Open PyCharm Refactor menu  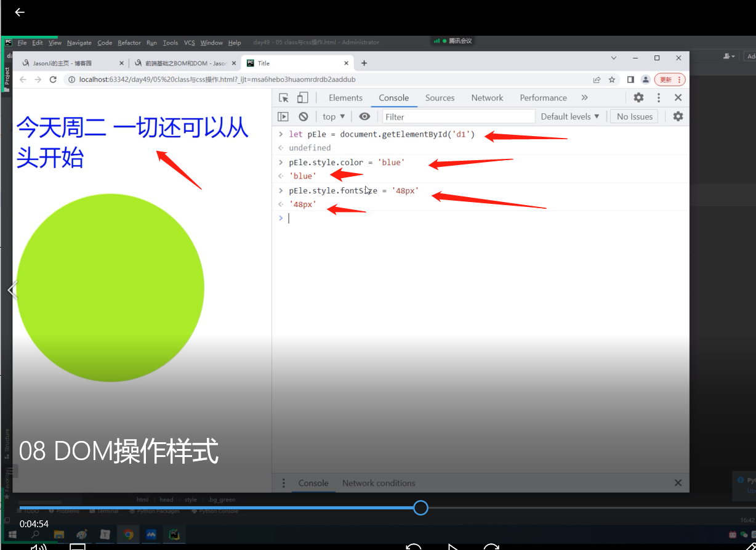pos(129,42)
